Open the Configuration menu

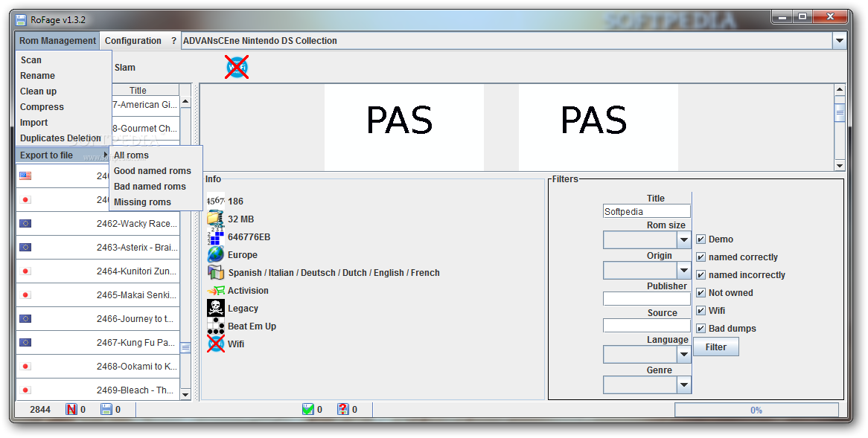(x=133, y=40)
